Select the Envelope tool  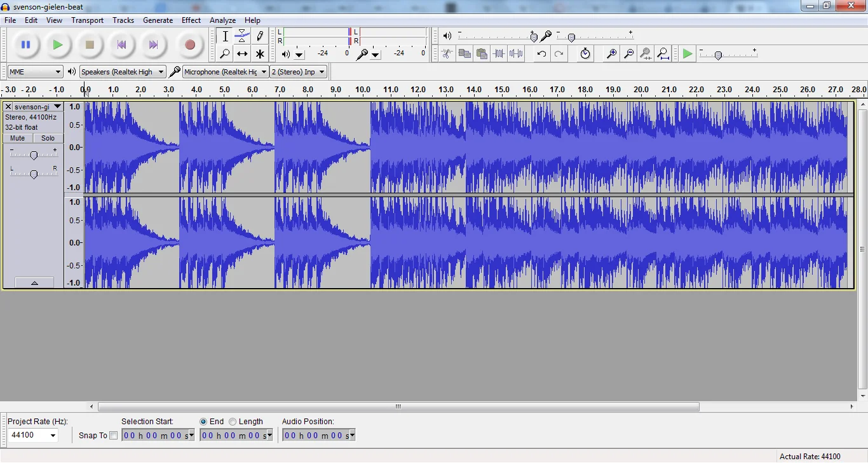242,36
